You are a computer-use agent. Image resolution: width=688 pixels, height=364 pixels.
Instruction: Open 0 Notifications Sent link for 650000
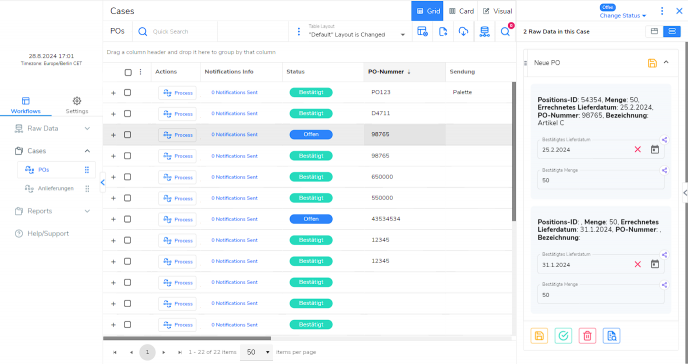point(234,177)
